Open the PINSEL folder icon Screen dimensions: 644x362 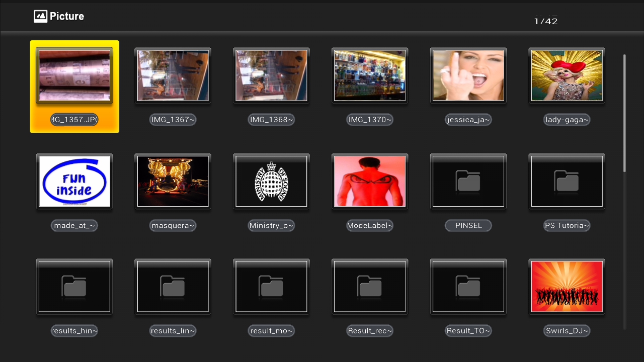[468, 181]
